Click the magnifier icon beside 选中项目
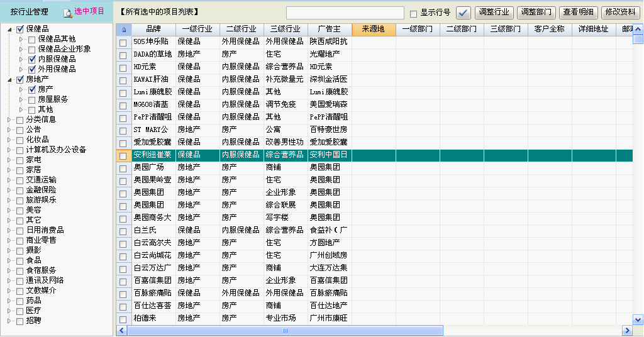Screen dimensions: 644x337 pos(68,13)
